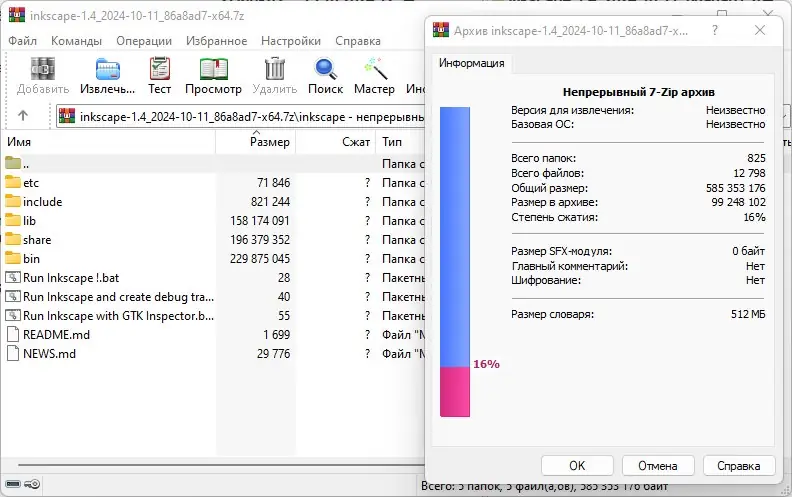Screen dimensions: 792x497
Task: Click the key icon in status bar
Action: point(32,484)
